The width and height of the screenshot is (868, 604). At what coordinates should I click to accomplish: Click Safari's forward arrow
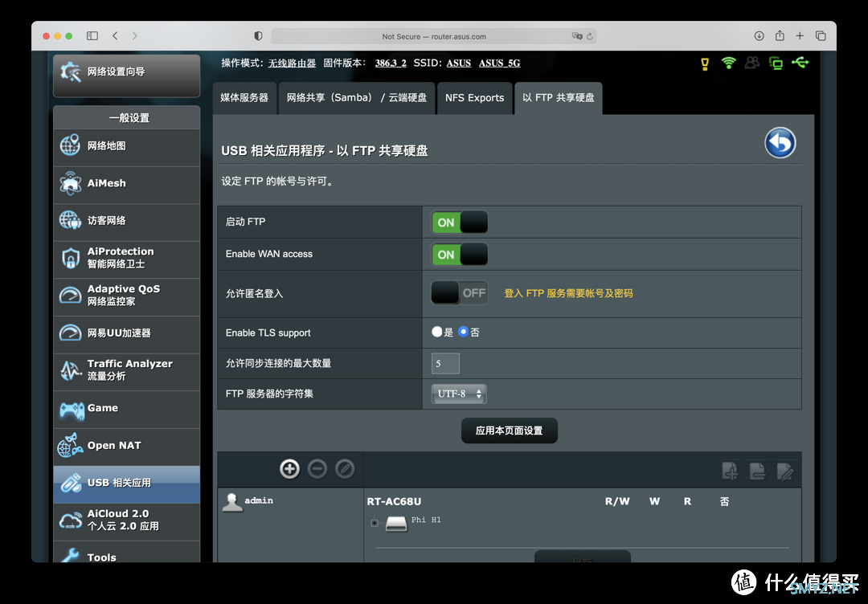[134, 36]
